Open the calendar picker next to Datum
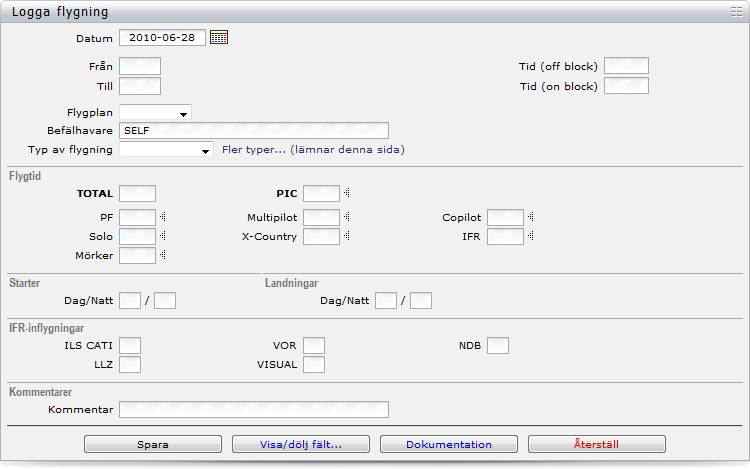The image size is (750, 469). (219, 37)
